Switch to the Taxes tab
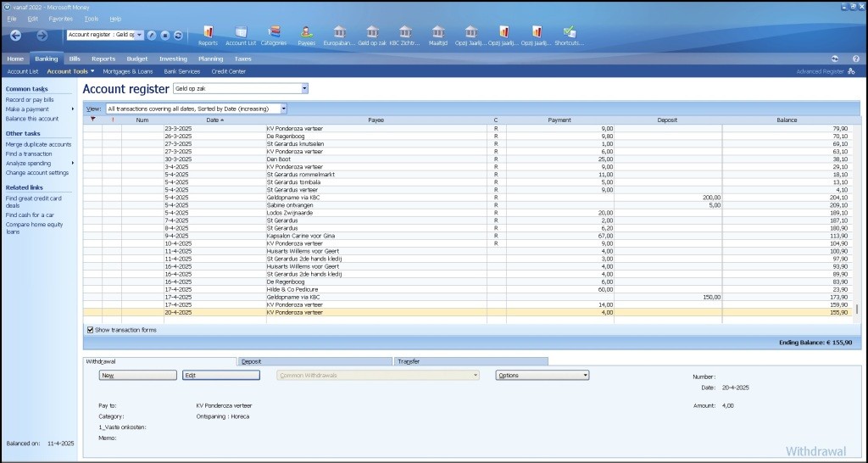 pos(242,59)
